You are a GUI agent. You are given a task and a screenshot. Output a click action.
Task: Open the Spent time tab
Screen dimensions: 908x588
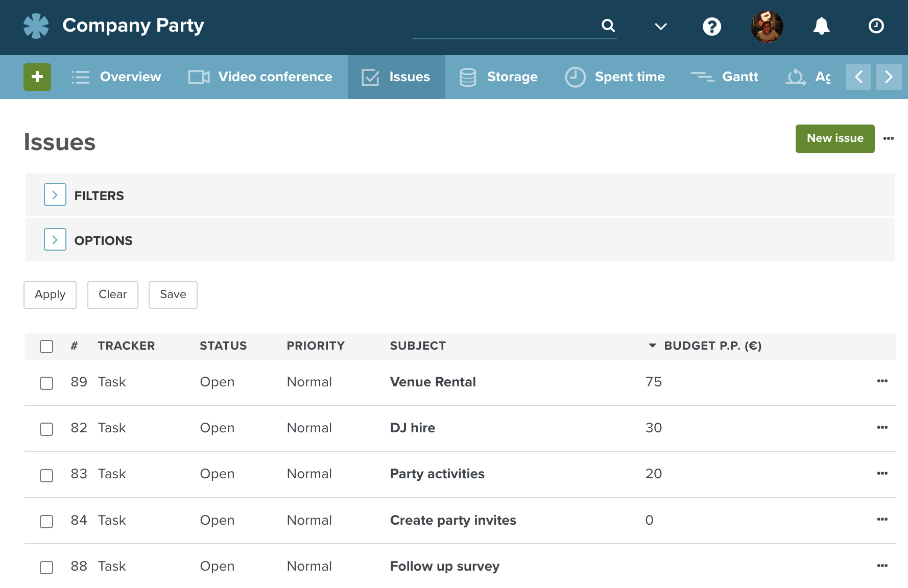(x=630, y=77)
